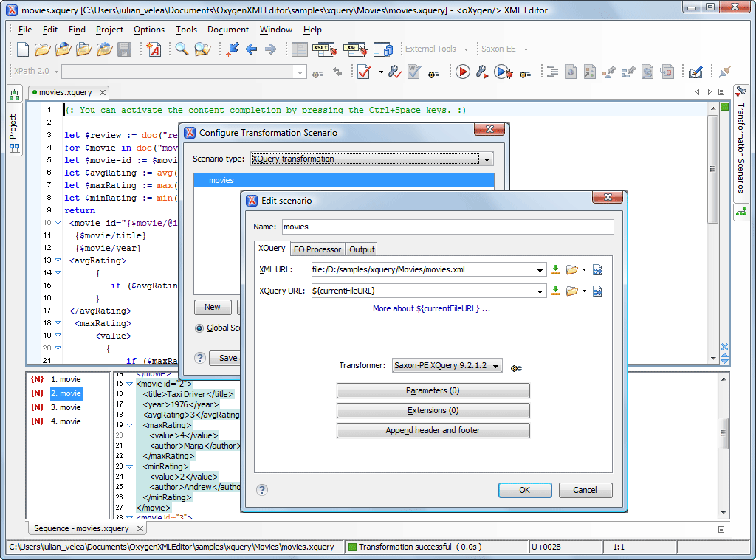Screen dimensions: 756x560
Task: Click the Format and indent icon
Action: [x=552, y=72]
